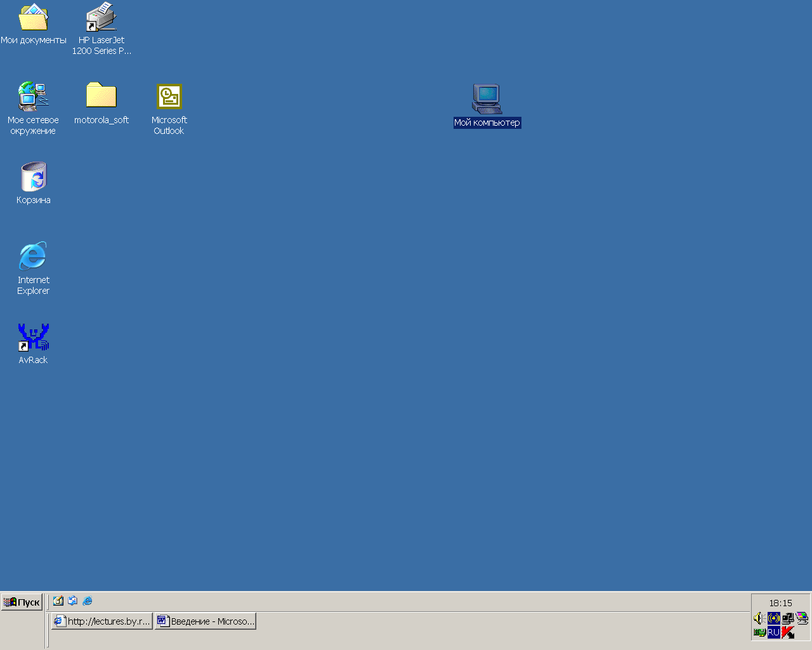Click the motorola_soft label text

[x=101, y=120]
